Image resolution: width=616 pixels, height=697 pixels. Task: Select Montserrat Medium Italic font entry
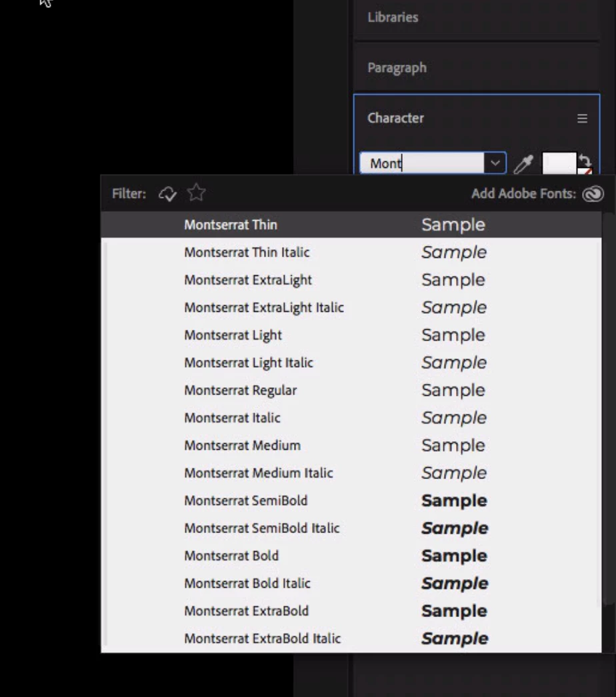pos(351,472)
